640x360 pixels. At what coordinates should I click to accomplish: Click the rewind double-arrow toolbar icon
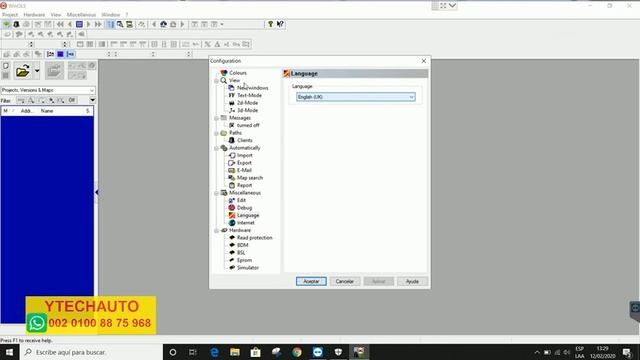(x=60, y=24)
